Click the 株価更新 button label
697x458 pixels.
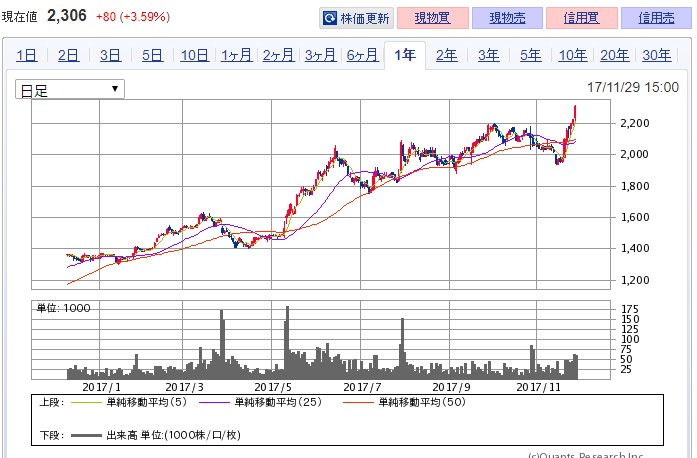(x=365, y=18)
